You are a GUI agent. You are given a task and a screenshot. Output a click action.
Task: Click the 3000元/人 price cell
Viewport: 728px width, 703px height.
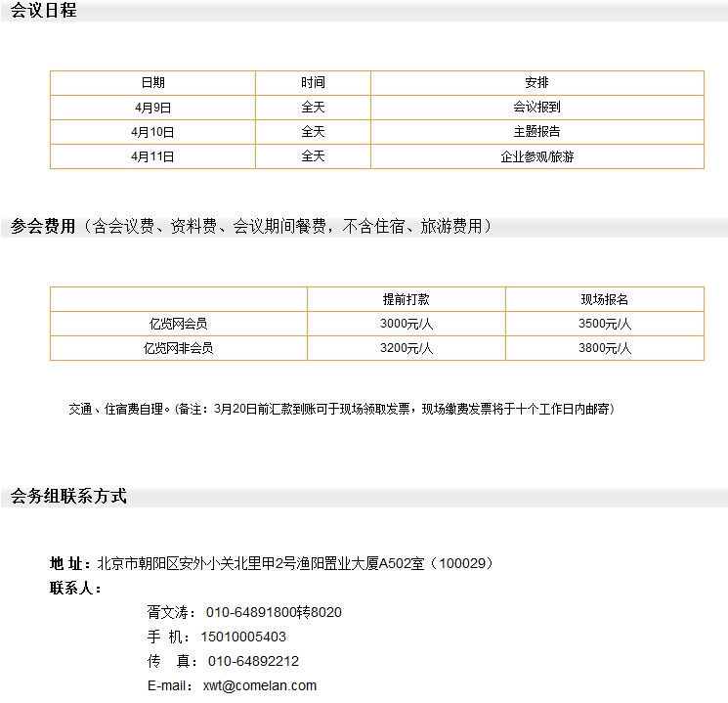point(406,323)
